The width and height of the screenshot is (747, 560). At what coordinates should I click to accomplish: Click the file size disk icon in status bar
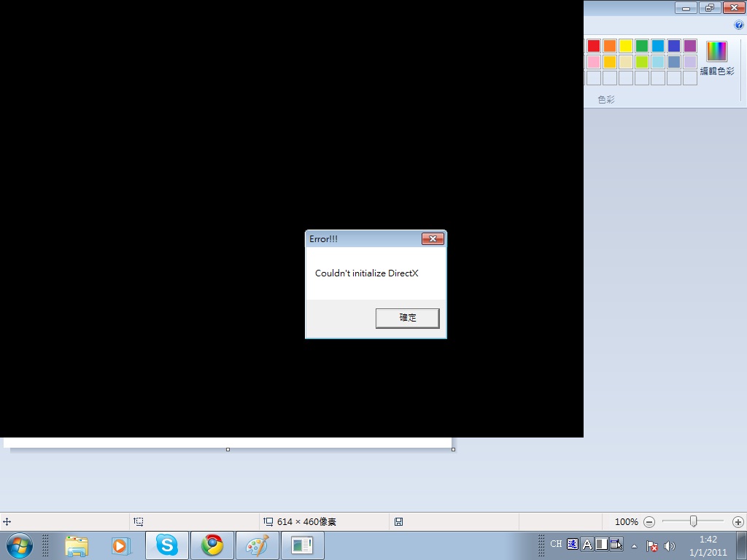click(x=399, y=522)
